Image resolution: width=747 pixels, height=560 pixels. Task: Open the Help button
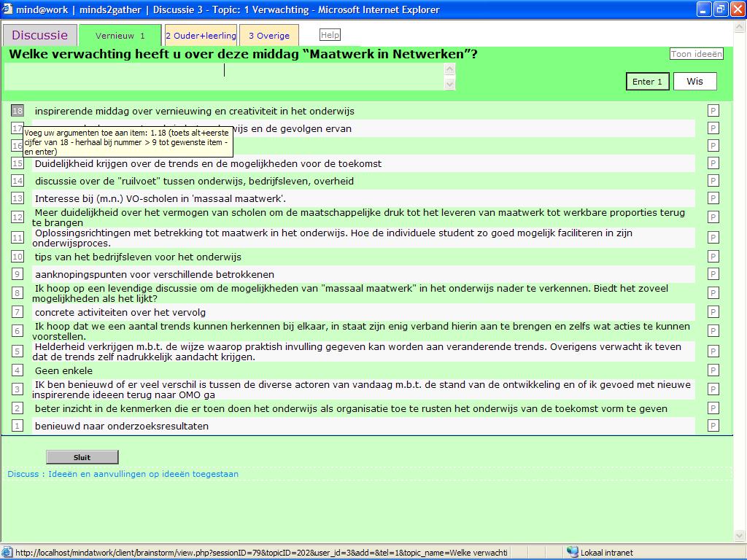(330, 35)
